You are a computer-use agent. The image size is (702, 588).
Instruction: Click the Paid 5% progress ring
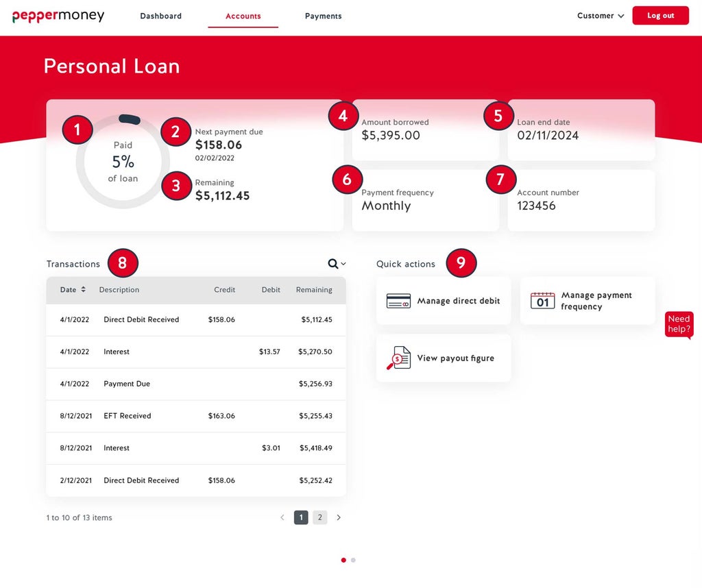coord(122,162)
